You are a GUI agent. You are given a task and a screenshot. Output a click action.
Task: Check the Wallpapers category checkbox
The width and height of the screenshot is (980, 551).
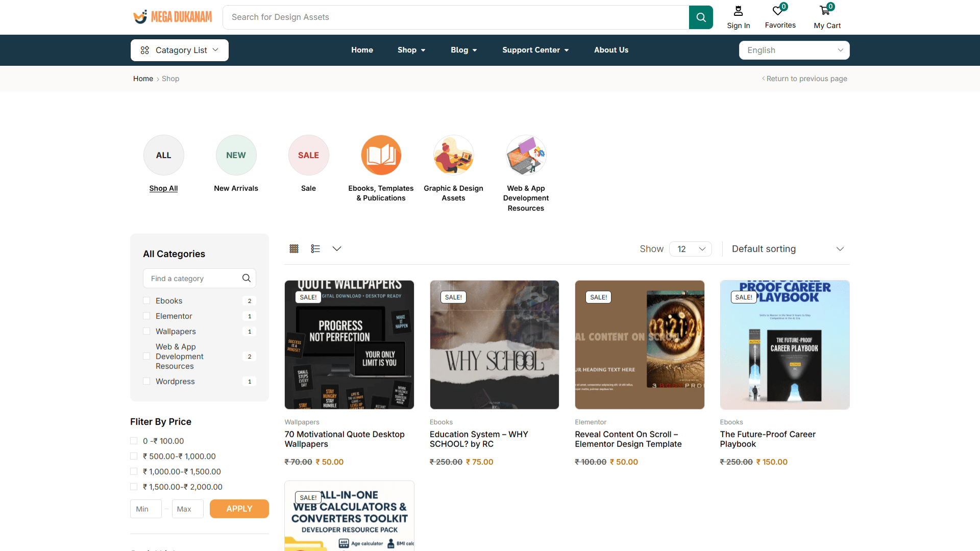(x=146, y=331)
